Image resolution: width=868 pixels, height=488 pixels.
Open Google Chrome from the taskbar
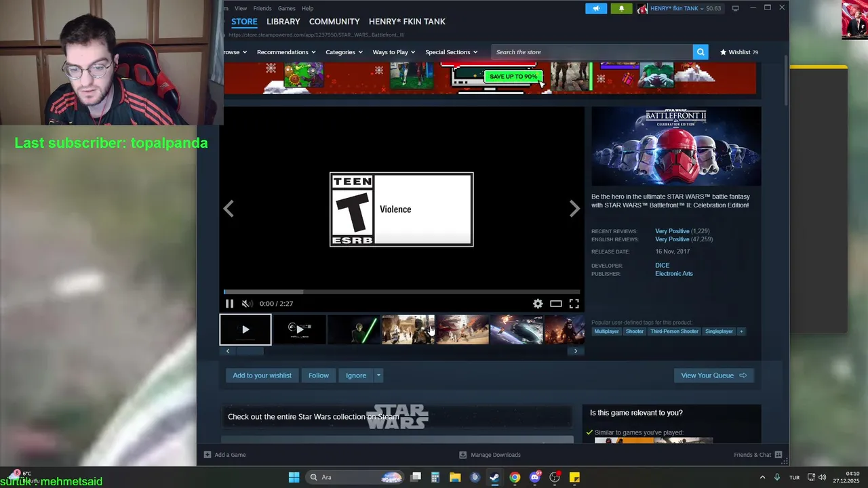[515, 477]
